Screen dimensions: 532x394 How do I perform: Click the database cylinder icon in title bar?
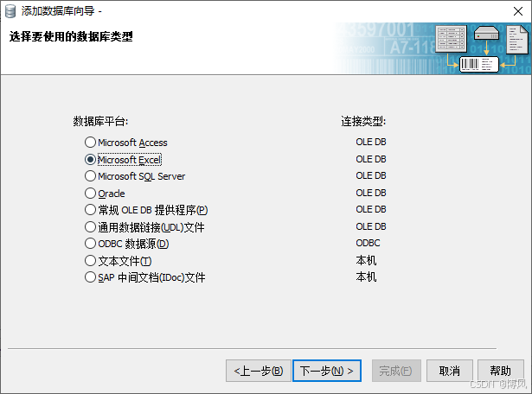(x=10, y=11)
